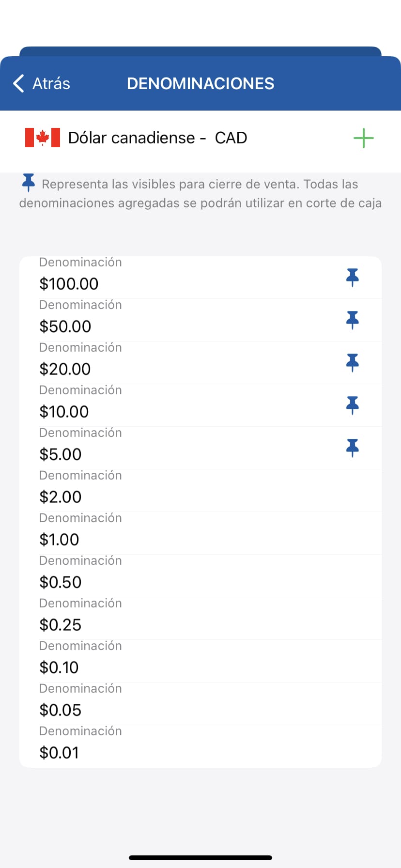401x868 pixels.
Task: Tap the Canadian flag icon
Action: (43, 138)
